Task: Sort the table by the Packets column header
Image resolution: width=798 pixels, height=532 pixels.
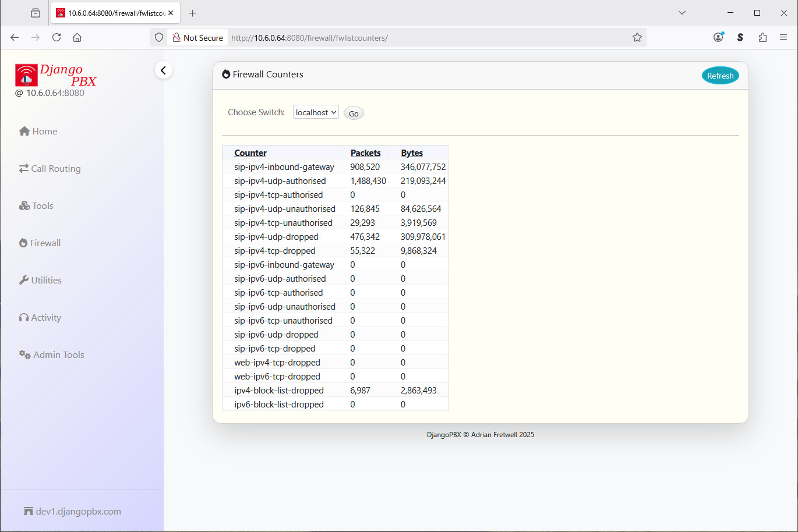Action: point(365,153)
